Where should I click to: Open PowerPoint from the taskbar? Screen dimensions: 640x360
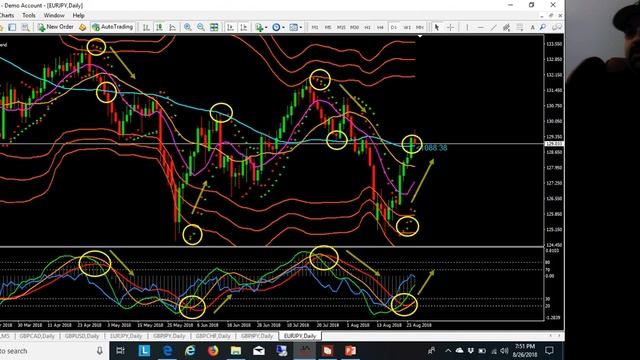click(350, 351)
